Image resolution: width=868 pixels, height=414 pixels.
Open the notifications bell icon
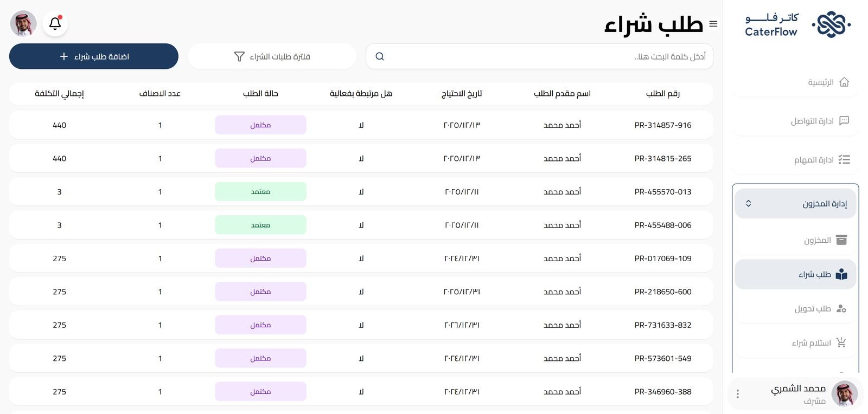point(55,24)
